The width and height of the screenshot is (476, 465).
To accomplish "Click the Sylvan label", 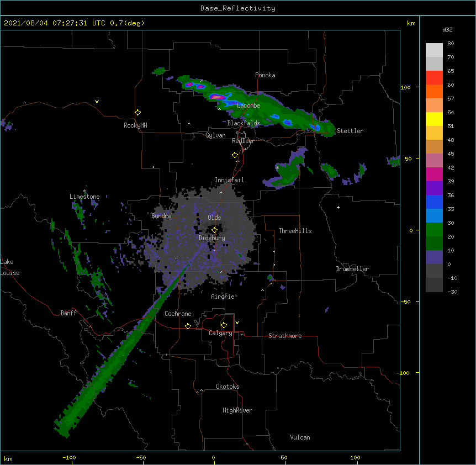I will click(215, 135).
